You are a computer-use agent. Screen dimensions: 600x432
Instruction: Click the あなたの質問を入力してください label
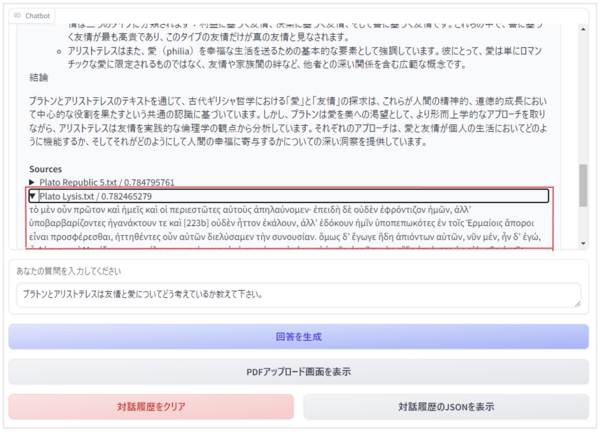tap(69, 271)
